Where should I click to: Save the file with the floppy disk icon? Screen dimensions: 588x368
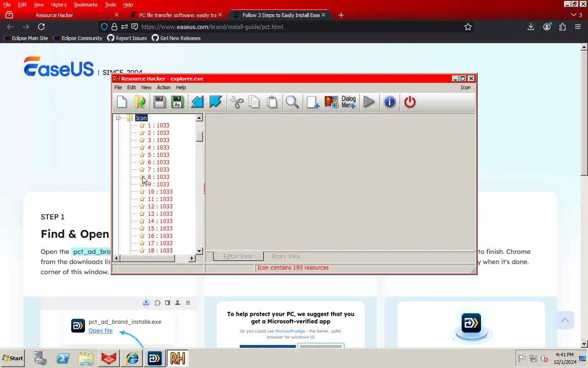pos(159,102)
